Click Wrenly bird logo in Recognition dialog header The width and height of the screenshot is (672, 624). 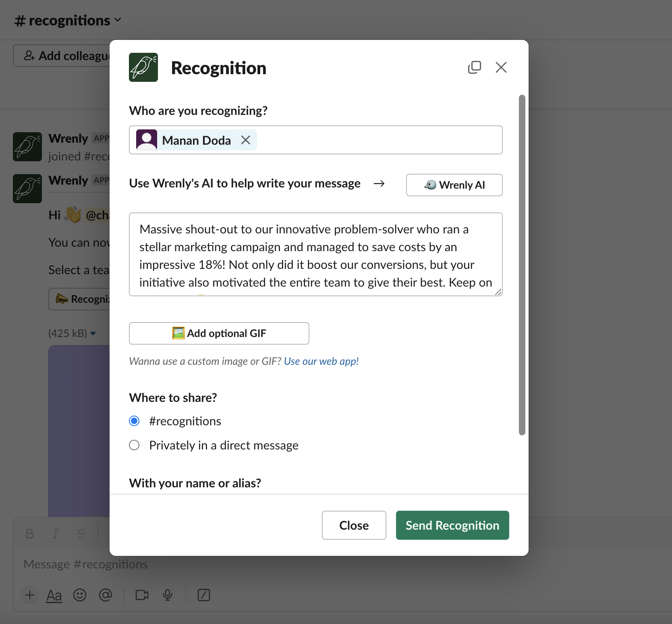coord(143,67)
